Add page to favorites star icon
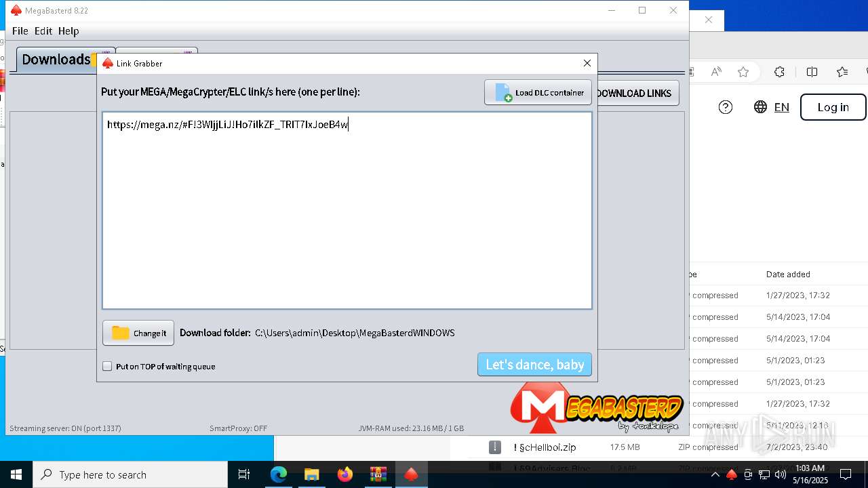The height and width of the screenshot is (488, 868). (x=743, y=72)
